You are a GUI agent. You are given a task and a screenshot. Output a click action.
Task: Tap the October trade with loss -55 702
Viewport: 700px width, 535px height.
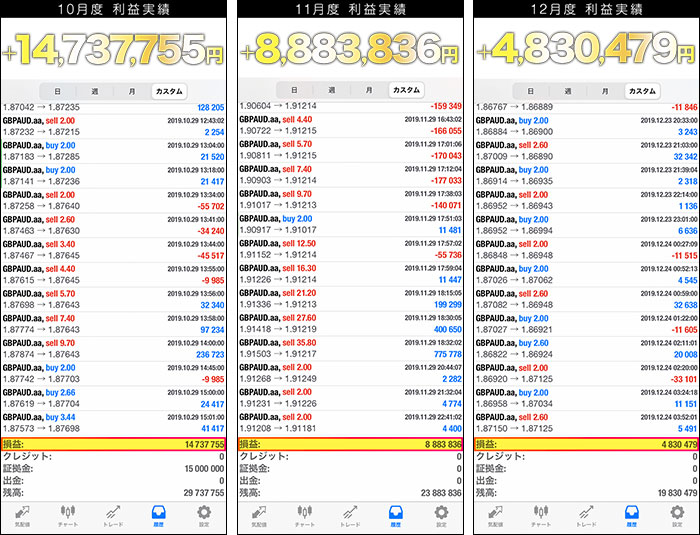(x=113, y=201)
